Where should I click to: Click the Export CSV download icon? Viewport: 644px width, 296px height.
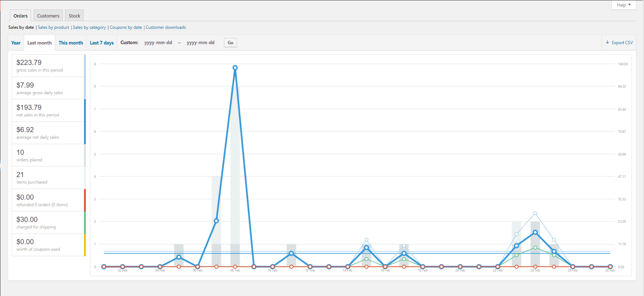click(x=607, y=42)
